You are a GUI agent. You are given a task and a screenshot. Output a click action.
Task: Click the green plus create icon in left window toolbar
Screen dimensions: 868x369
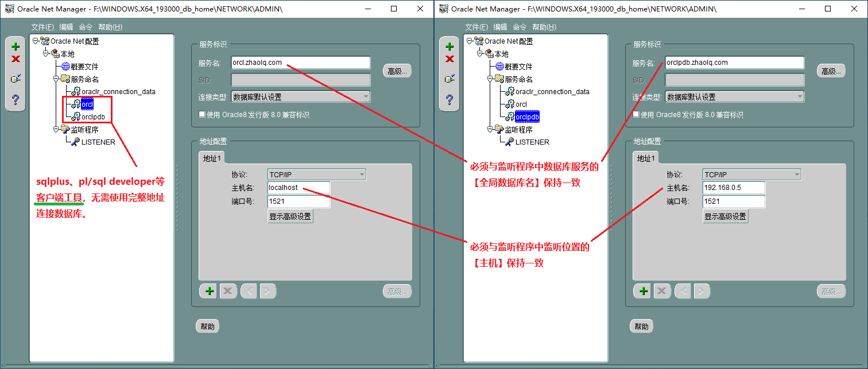(x=15, y=46)
